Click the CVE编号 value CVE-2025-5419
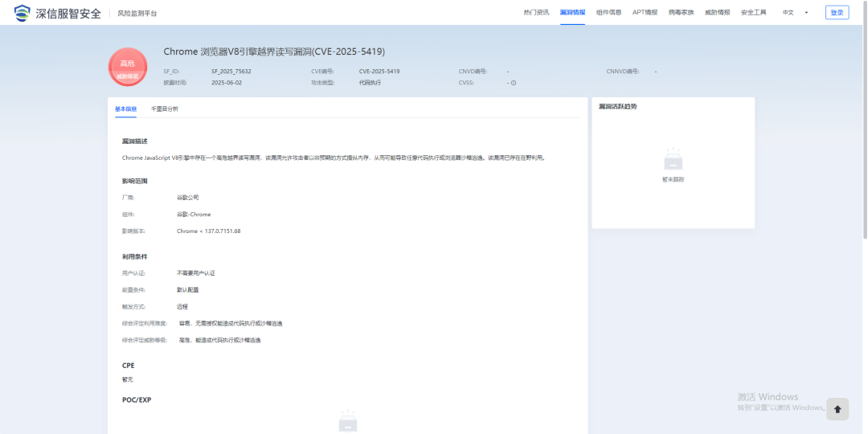Screen dimensions: 868x434 379,72
